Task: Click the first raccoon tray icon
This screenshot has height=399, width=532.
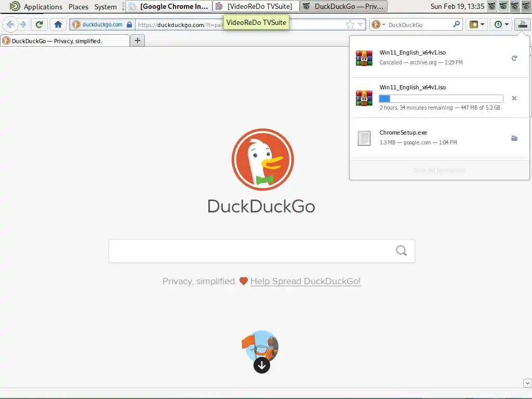Action: pos(491,6)
